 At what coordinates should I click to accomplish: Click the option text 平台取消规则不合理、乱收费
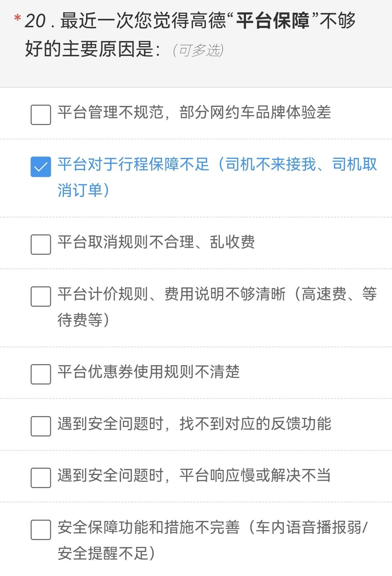(x=156, y=242)
